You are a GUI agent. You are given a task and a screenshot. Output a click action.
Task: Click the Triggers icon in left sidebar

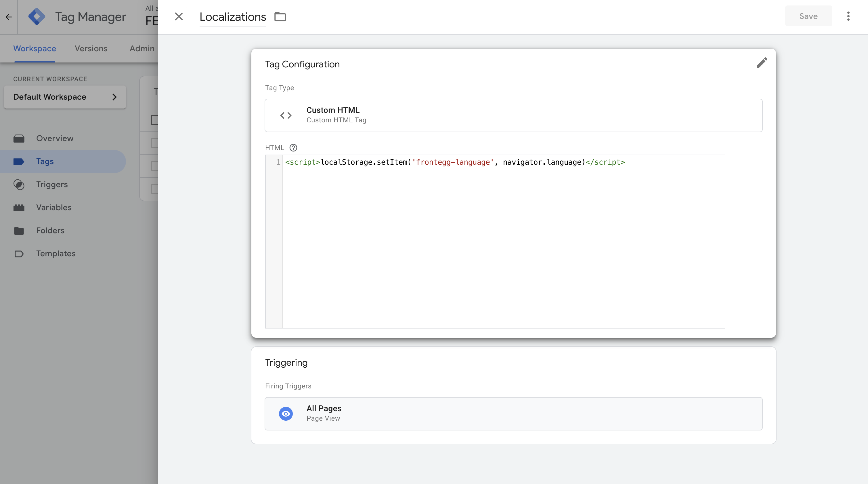[19, 184]
